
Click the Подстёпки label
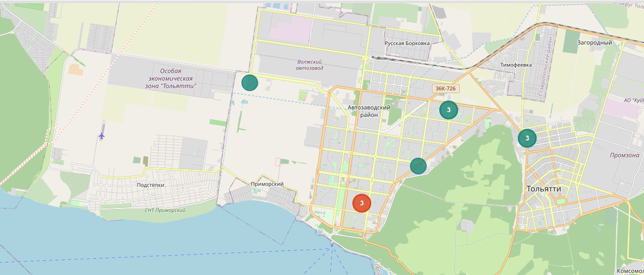[x=151, y=184]
